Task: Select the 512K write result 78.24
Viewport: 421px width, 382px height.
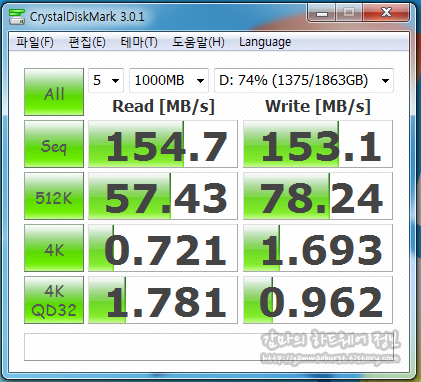Action: (x=318, y=196)
